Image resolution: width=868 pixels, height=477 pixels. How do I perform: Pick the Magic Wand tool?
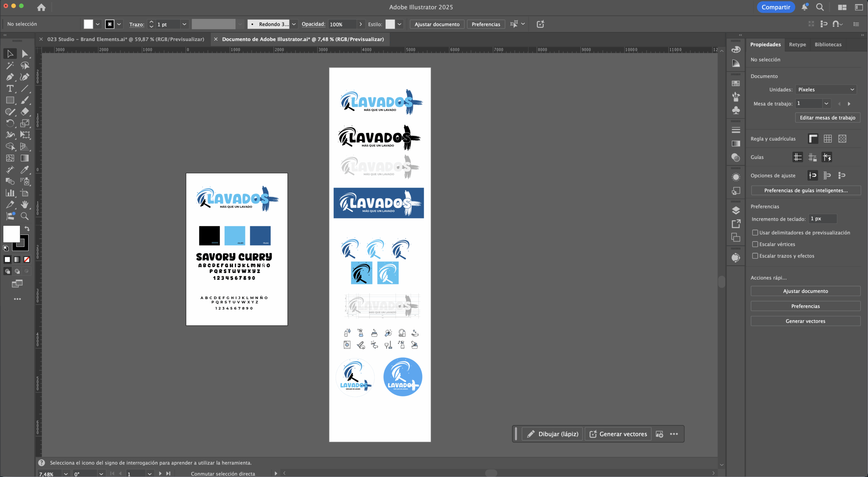pos(10,65)
